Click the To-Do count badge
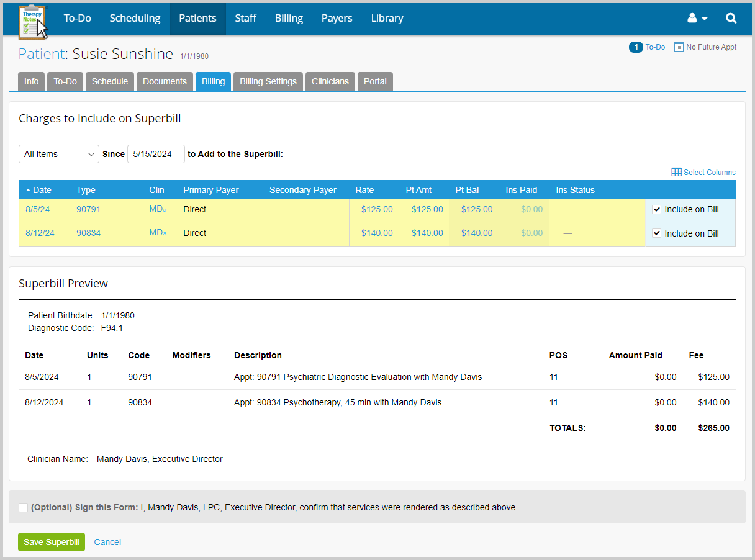The image size is (755, 560). (636, 47)
